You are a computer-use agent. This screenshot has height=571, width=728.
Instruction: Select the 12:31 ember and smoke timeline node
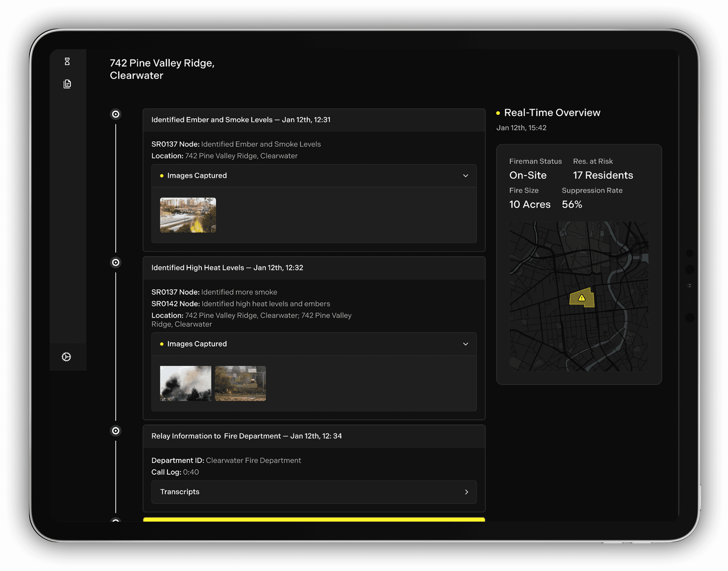coord(116,114)
